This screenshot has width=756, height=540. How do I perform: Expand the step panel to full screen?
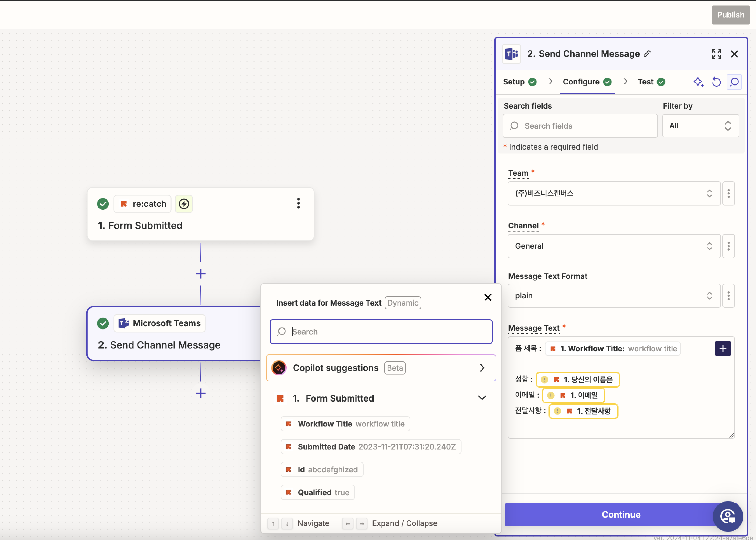tap(716, 54)
